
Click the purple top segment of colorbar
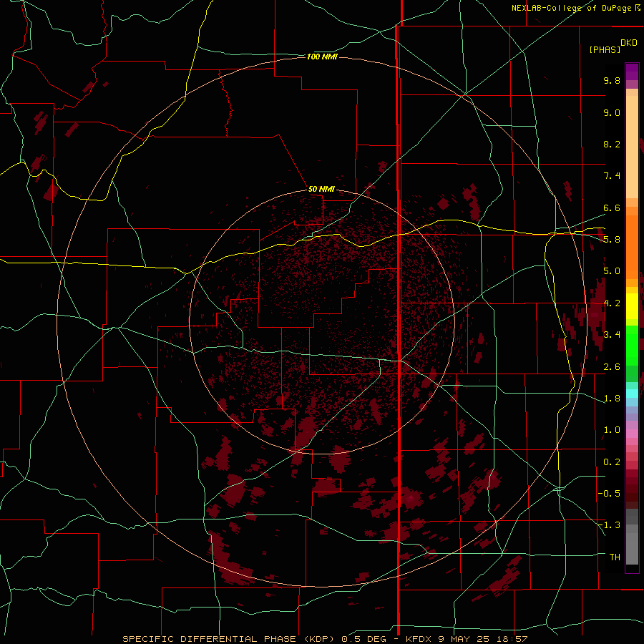[632, 72]
